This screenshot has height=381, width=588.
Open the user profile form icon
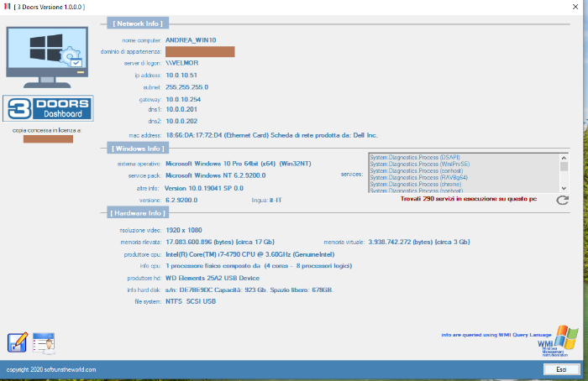point(44,343)
